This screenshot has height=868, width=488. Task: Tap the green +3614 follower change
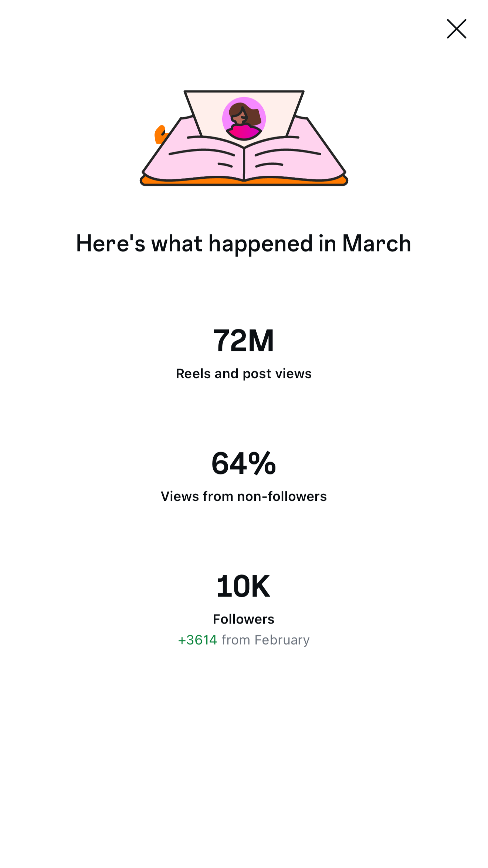coord(197,640)
